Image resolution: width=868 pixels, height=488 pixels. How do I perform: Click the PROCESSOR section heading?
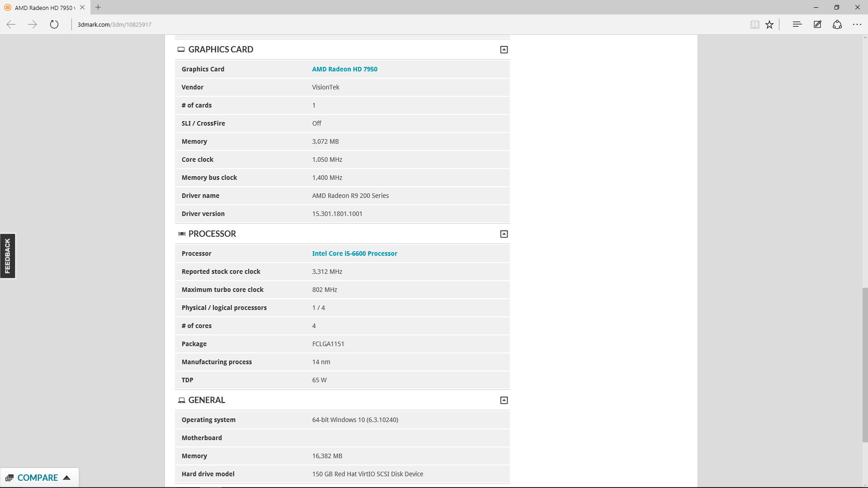pos(212,234)
